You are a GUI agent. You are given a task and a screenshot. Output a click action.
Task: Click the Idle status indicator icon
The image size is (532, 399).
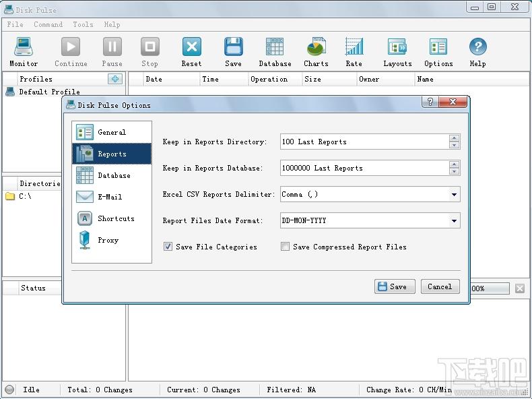(x=9, y=390)
